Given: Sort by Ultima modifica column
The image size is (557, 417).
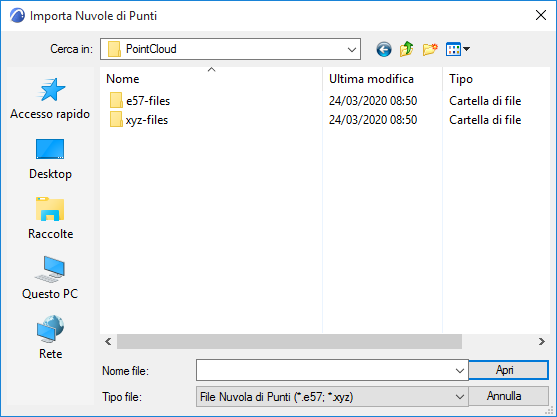Looking at the screenshot, I should tap(383, 78).
